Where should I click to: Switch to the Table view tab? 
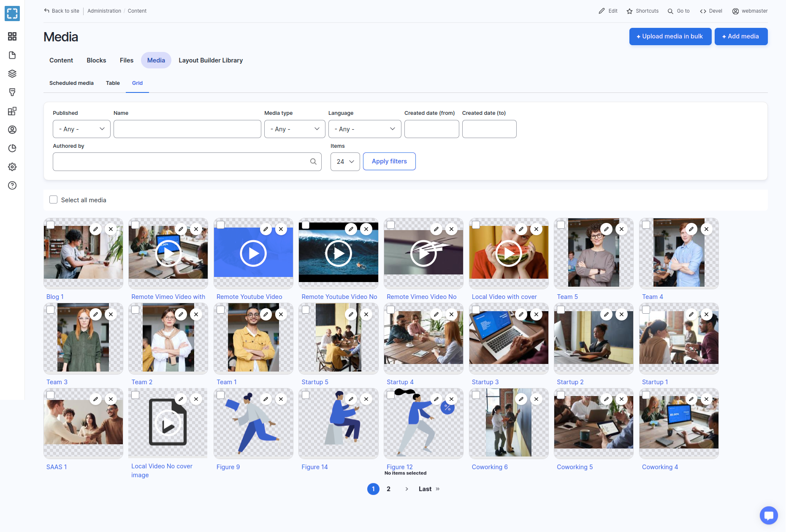pyautogui.click(x=113, y=83)
